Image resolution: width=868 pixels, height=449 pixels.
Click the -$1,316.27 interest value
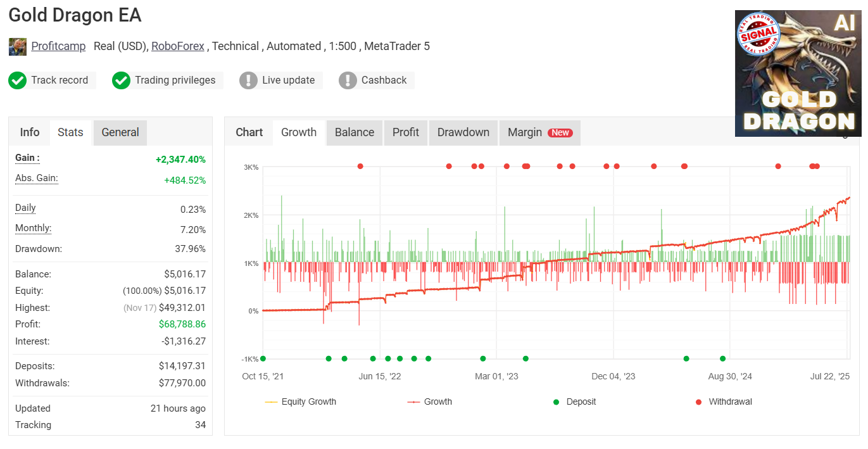184,341
